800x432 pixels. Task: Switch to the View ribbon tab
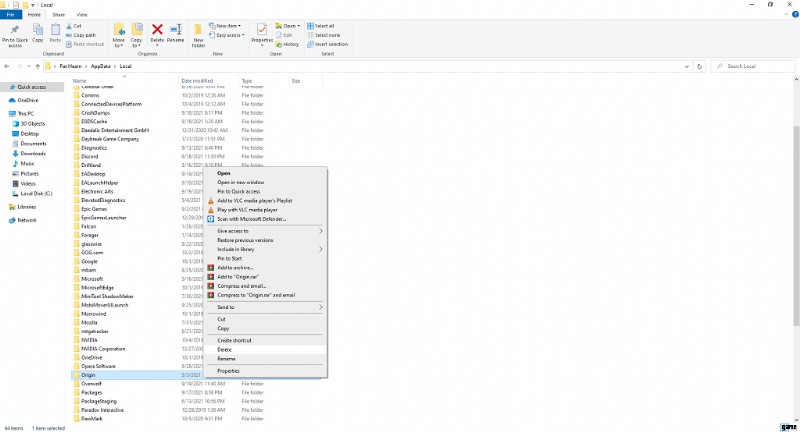pos(82,15)
